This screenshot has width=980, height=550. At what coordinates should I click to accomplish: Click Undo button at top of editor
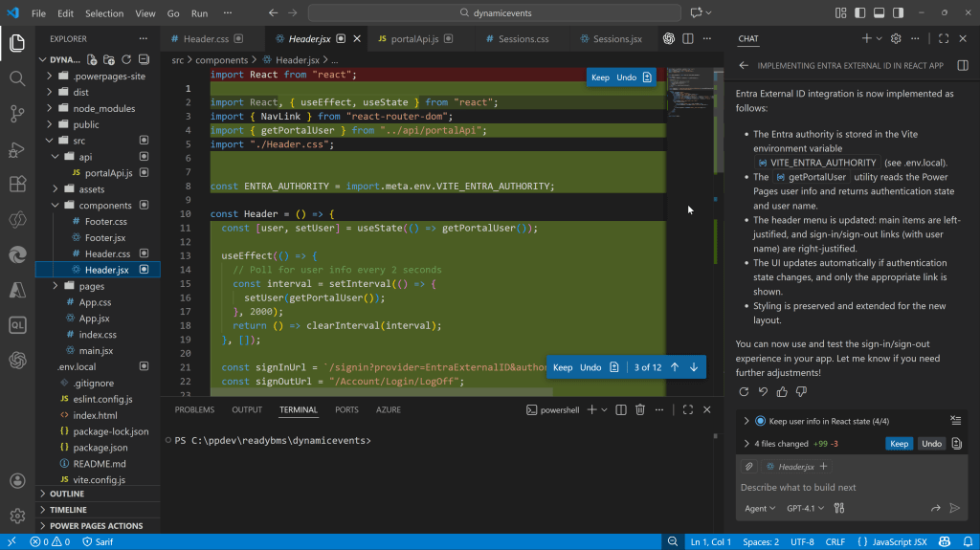coord(626,77)
